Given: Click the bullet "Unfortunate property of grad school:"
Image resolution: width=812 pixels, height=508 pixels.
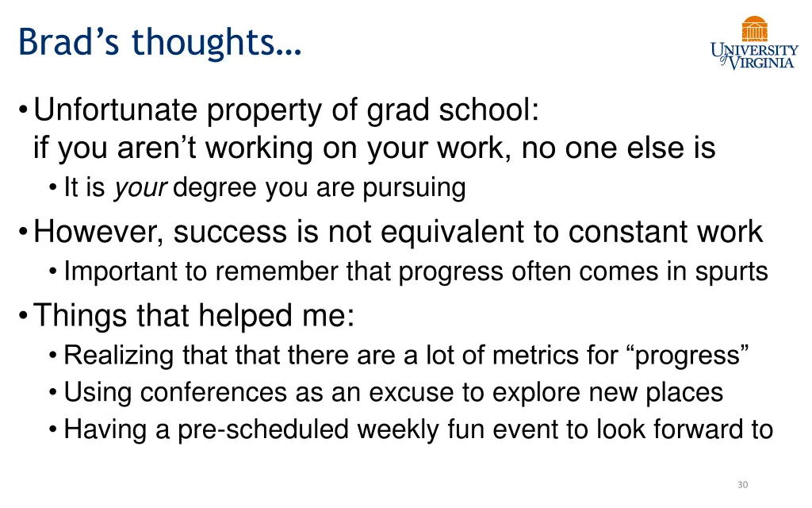Looking at the screenshot, I should [x=286, y=110].
